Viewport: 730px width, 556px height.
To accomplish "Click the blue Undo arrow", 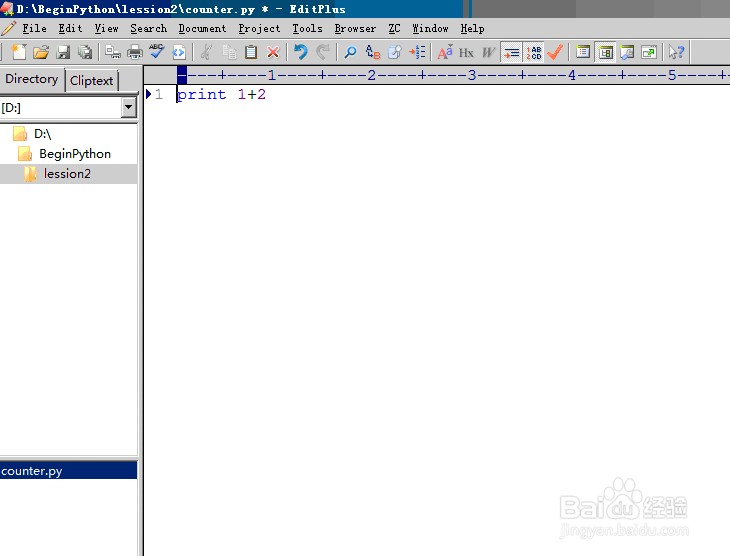I will coord(301,52).
